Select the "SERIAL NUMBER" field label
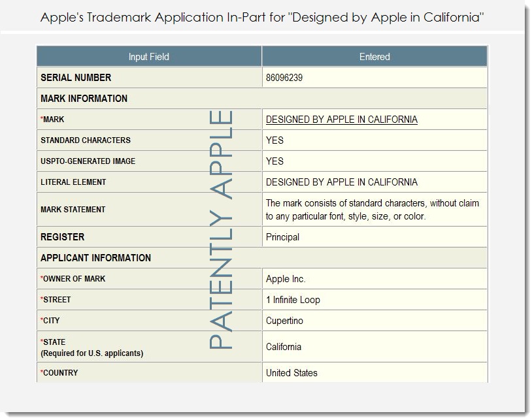This screenshot has height=420, width=532. pyautogui.click(x=76, y=78)
